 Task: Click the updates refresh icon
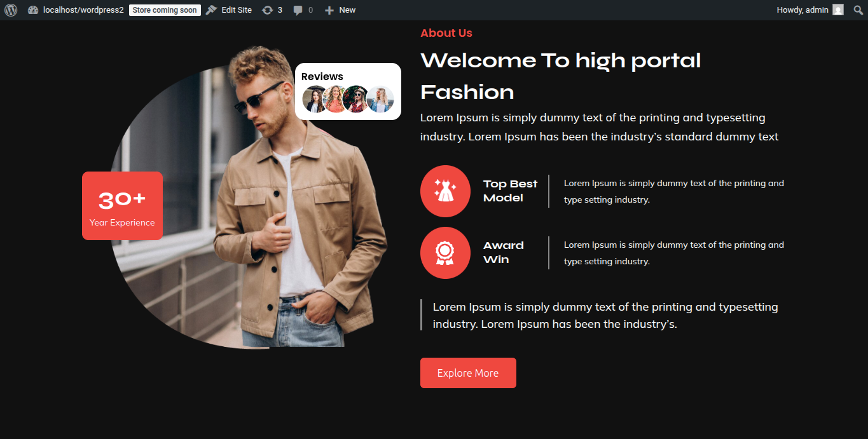pos(268,10)
